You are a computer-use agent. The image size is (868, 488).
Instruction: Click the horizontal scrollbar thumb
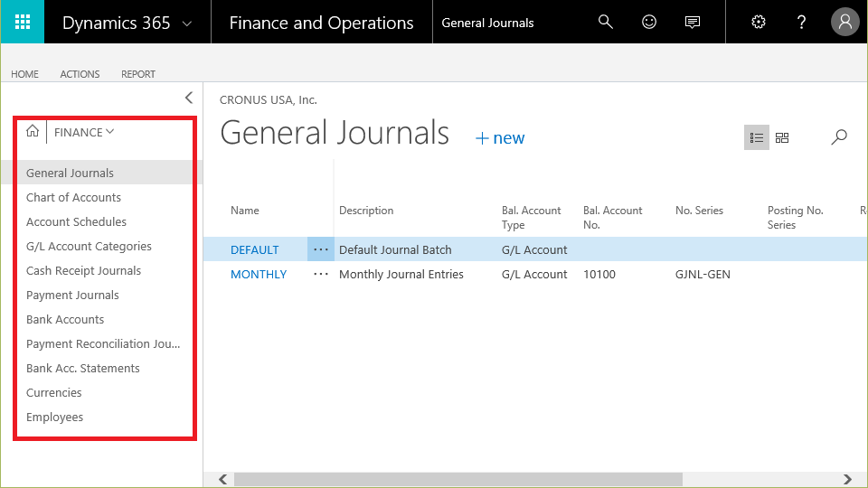click(458, 479)
